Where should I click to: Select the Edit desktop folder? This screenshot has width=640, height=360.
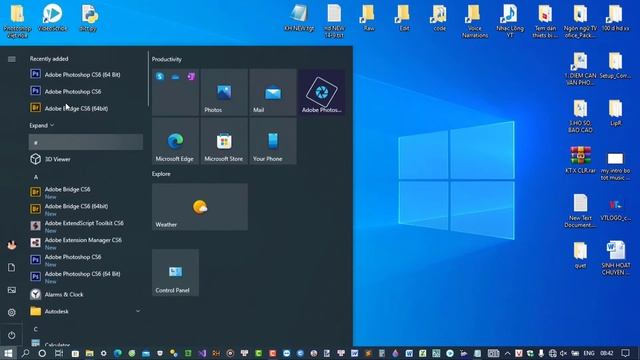[x=404, y=18]
